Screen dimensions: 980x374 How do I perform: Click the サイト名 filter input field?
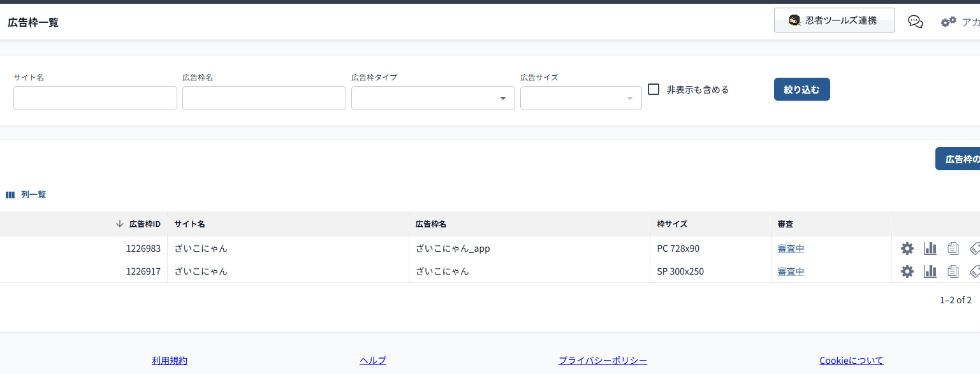[95, 98]
